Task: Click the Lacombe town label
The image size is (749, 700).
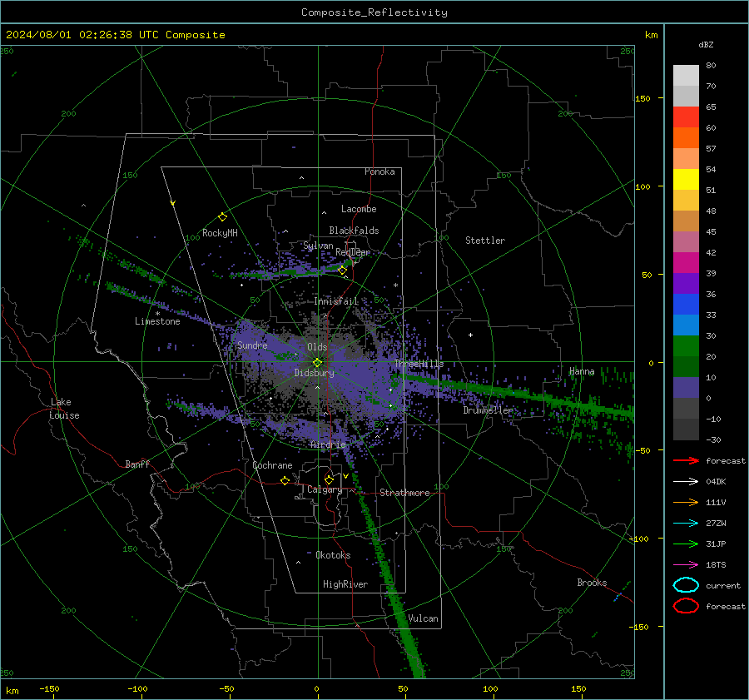Action: (359, 209)
